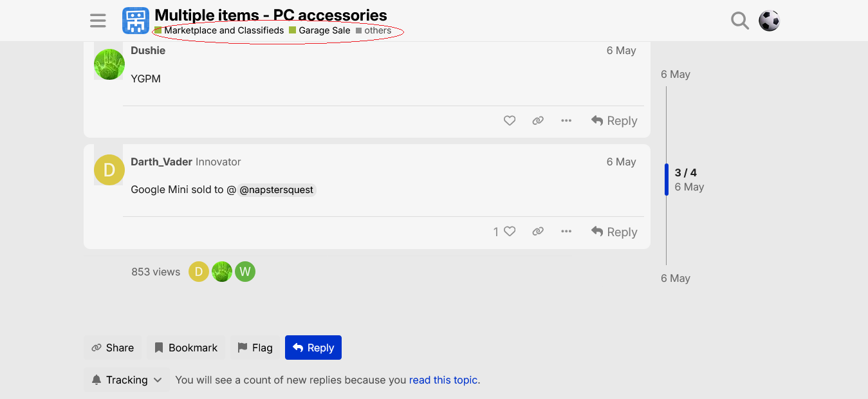Show more actions on Dushie's post

click(566, 120)
